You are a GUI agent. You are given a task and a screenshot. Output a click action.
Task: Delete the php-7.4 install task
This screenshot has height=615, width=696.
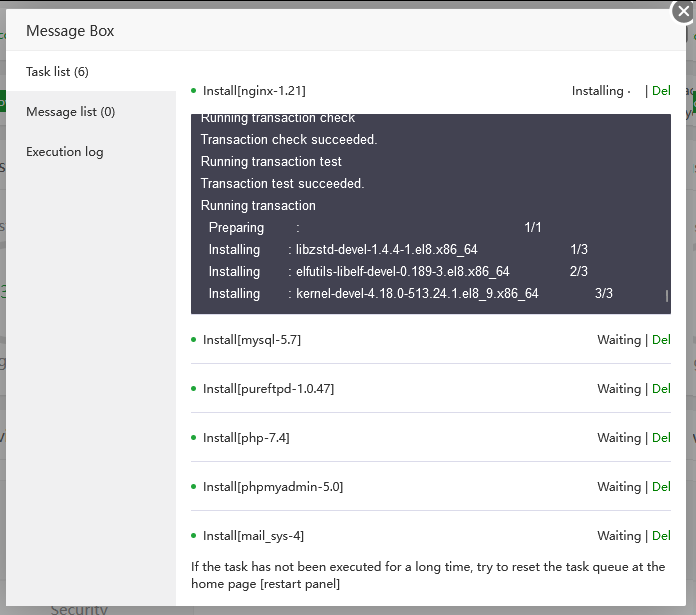661,438
